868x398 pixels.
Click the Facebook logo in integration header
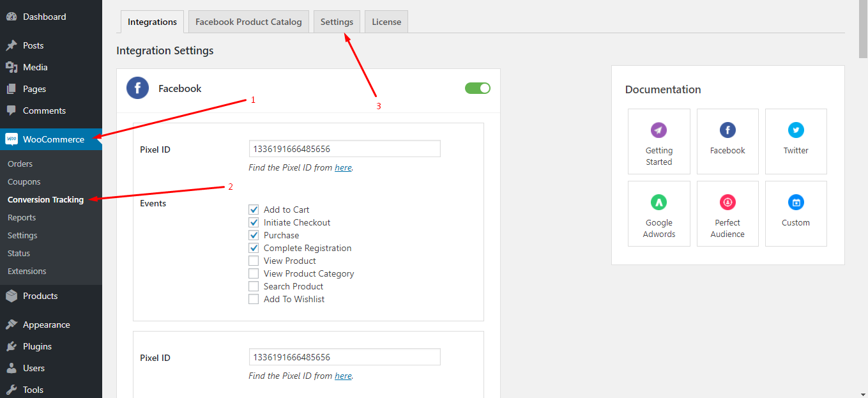[138, 88]
